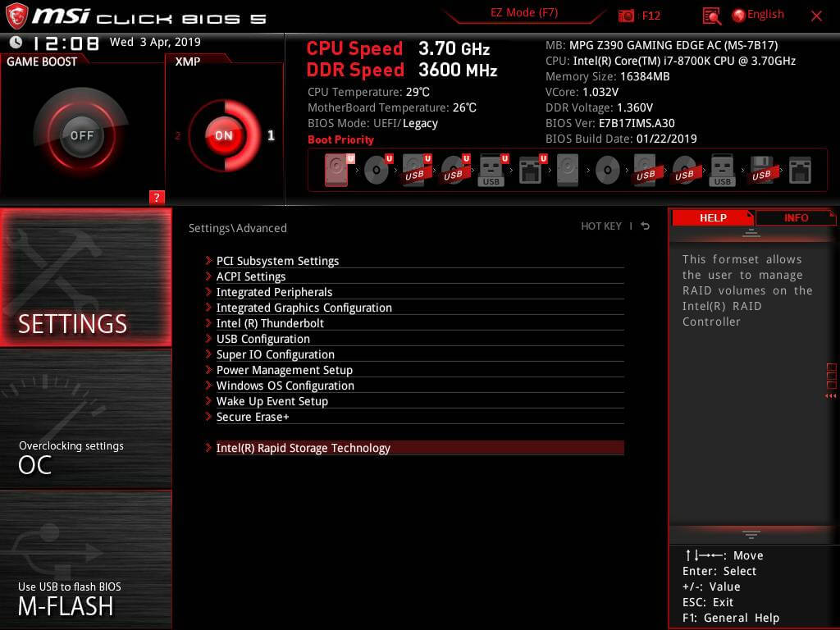Select the UEFI USB CD/DVD boot icon
This screenshot has width=840, height=630.
tap(455, 171)
